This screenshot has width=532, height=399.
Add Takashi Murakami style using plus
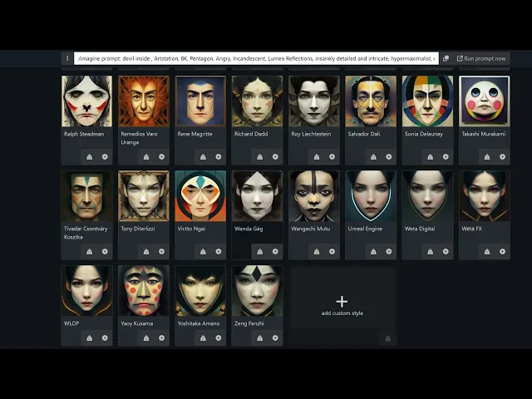(502, 157)
